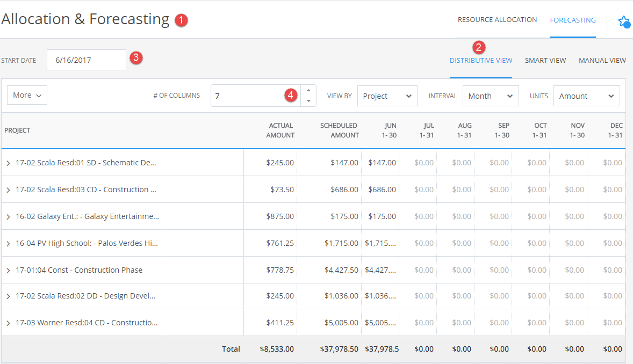Viewport: 633px width, 364px height.
Task: Expand the 16-04 PV High School project row
Action: click(8, 243)
